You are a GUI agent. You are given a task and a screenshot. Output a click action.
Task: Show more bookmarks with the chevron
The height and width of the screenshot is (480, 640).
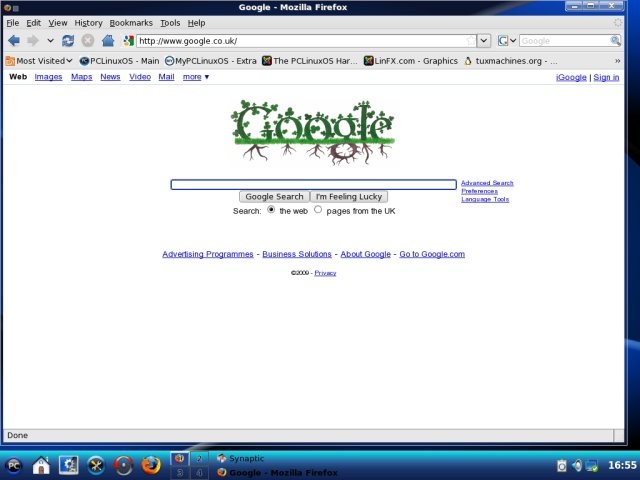(x=617, y=61)
